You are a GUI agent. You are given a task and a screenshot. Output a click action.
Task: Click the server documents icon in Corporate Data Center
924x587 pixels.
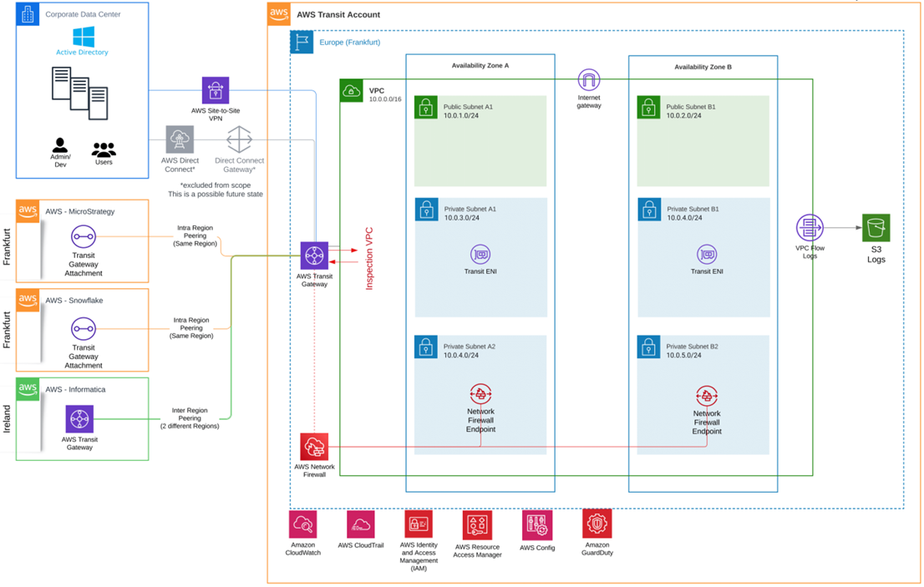(x=80, y=93)
